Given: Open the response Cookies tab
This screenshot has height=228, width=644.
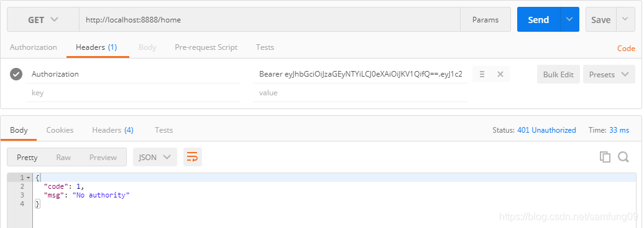Looking at the screenshot, I should 60,130.
